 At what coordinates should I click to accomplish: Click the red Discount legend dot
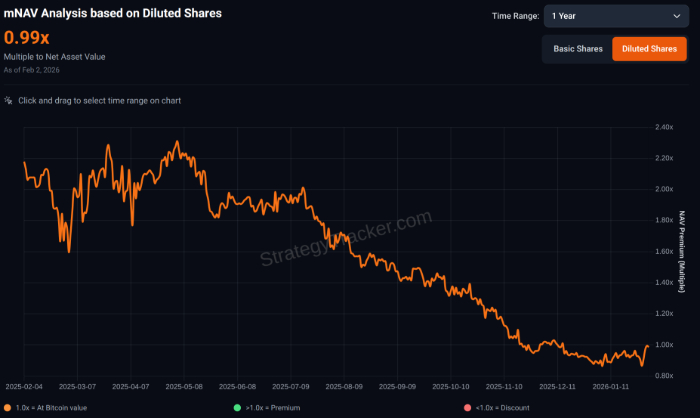[x=466, y=407]
